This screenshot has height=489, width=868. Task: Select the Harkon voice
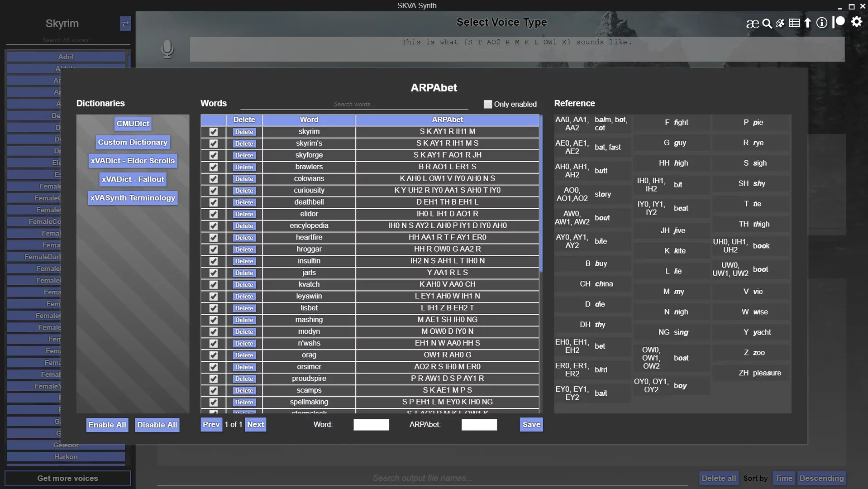pyautogui.click(x=66, y=457)
